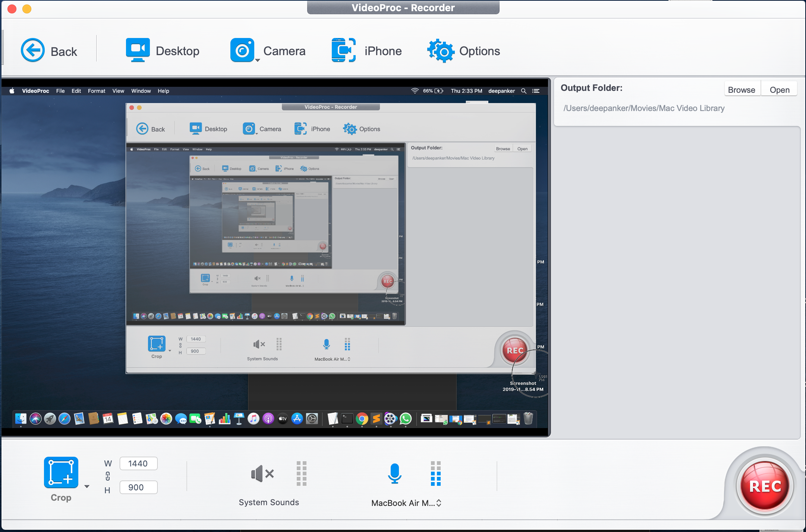Screen dimensions: 806x532
Task: Click the Apple menu in the preview menu bar
Action: click(12, 91)
